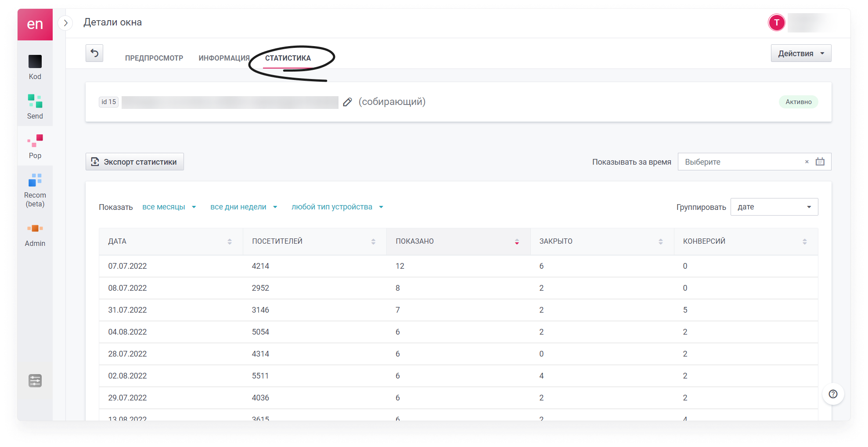Click visitors value 2952

[x=260, y=288]
